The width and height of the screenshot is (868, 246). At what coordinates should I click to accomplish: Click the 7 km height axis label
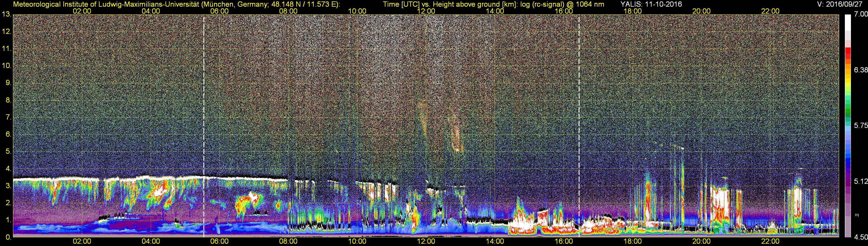[8, 117]
